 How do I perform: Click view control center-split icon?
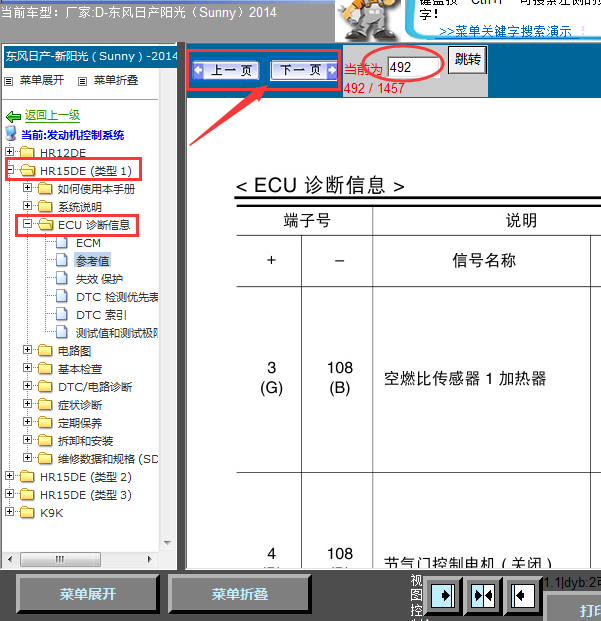coord(483,595)
